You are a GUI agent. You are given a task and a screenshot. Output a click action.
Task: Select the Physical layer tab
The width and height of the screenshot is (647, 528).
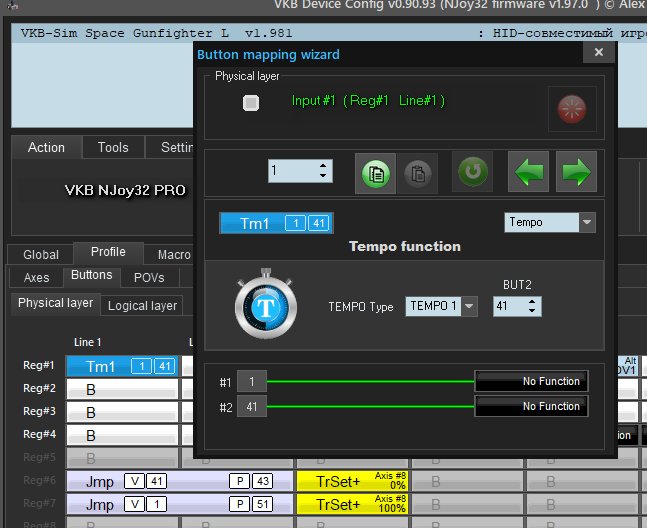tap(55, 303)
